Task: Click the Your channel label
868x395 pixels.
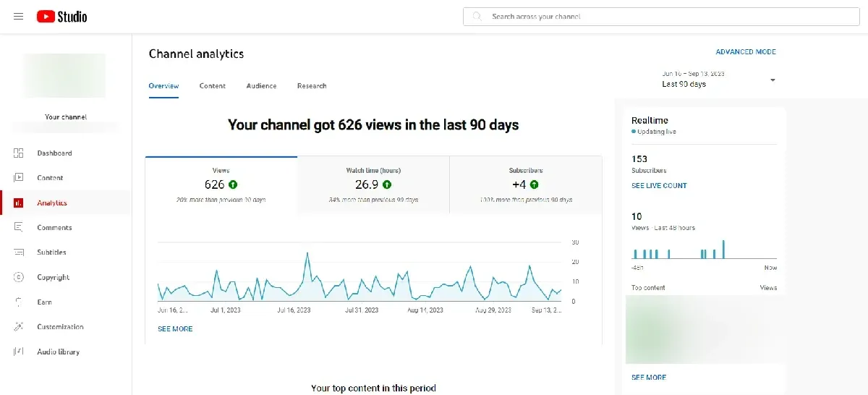Action: [x=66, y=117]
